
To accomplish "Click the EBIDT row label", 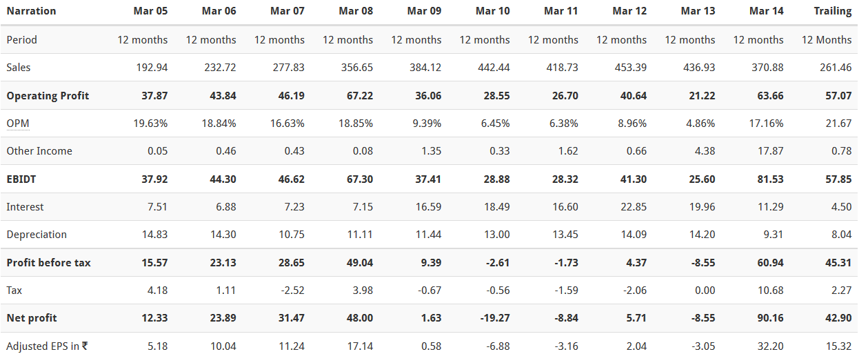I will (23, 179).
